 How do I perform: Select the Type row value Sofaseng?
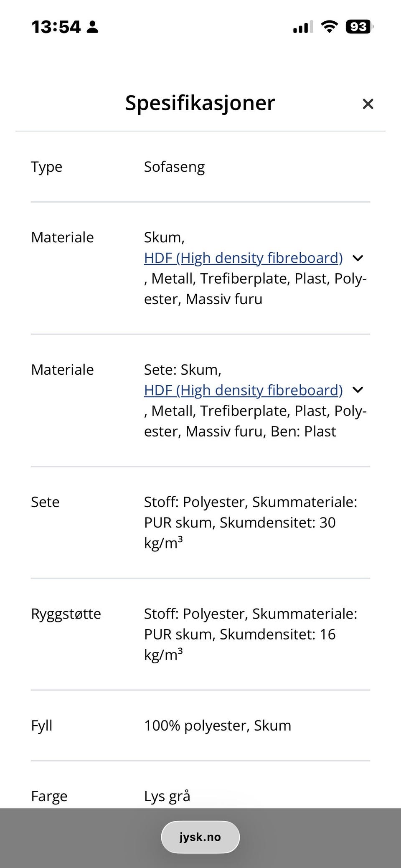pos(174,167)
